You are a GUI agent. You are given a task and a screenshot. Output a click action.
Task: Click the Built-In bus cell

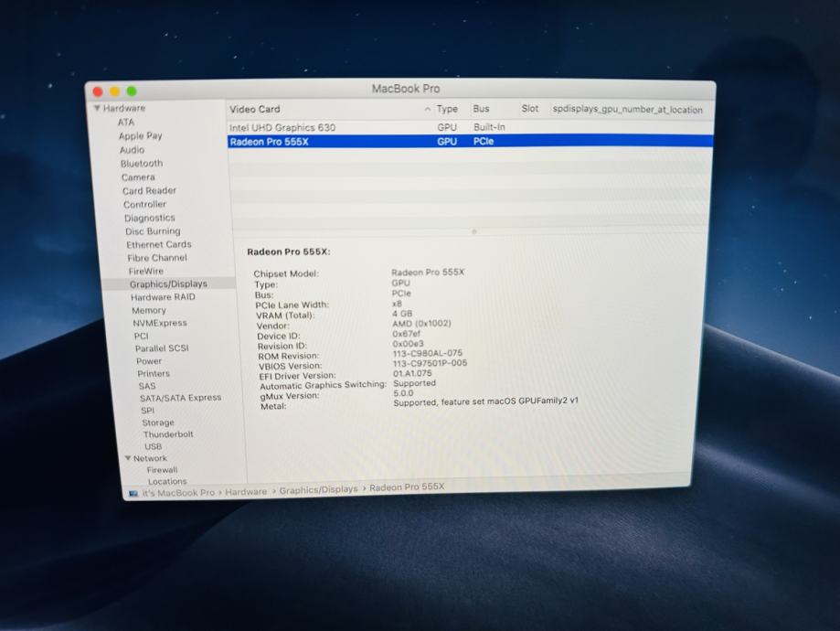point(489,127)
